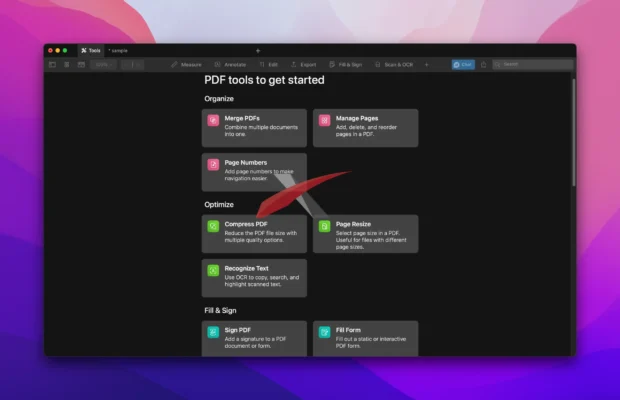Viewport: 620px width, 400px height.
Task: Select the Edit toolbar tab
Action: [x=268, y=64]
